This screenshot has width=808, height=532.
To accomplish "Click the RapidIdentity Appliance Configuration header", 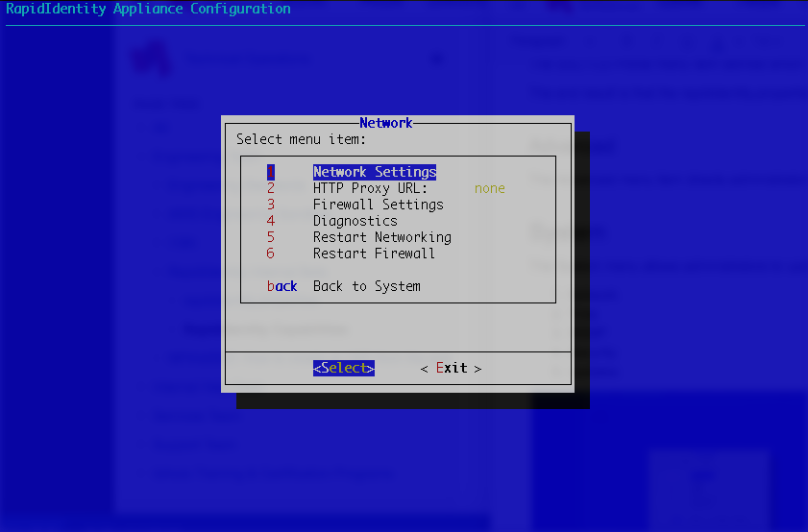I will 148,9.
